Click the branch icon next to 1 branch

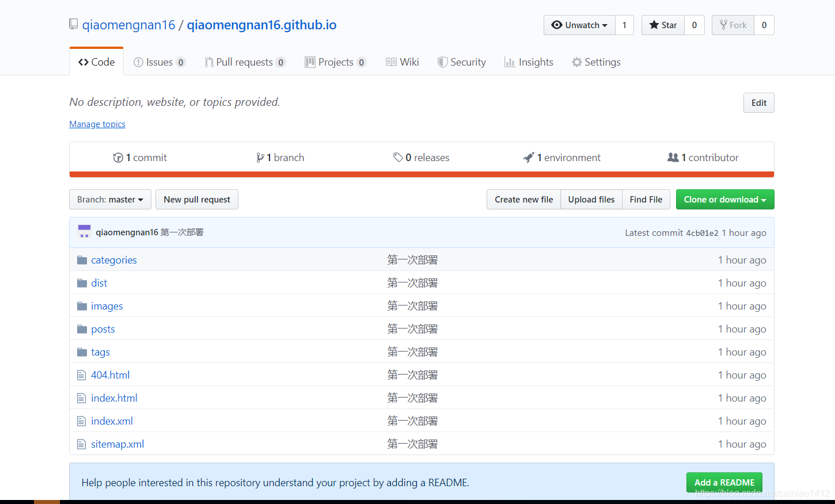[x=260, y=158]
